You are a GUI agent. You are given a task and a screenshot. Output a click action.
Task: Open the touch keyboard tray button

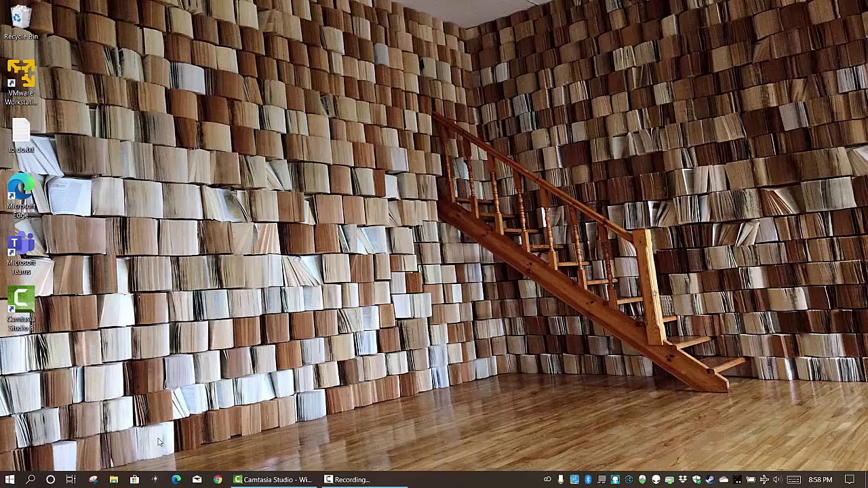[x=793, y=479]
